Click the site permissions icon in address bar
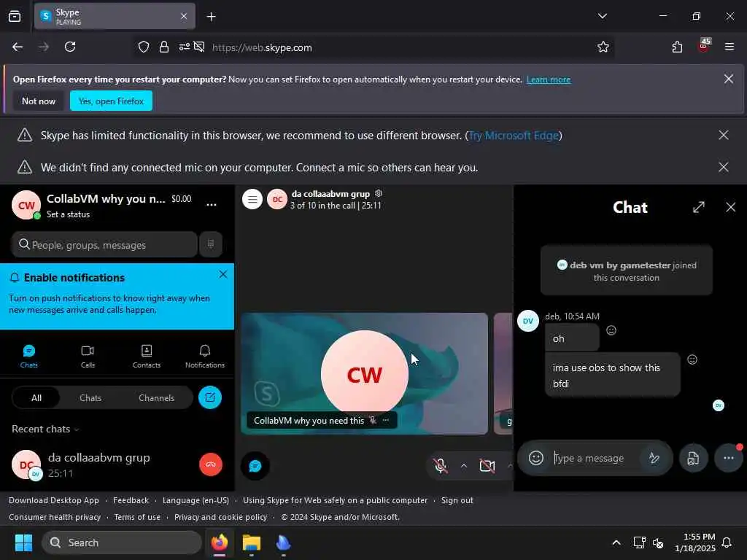747x560 pixels. pyautogui.click(x=185, y=47)
